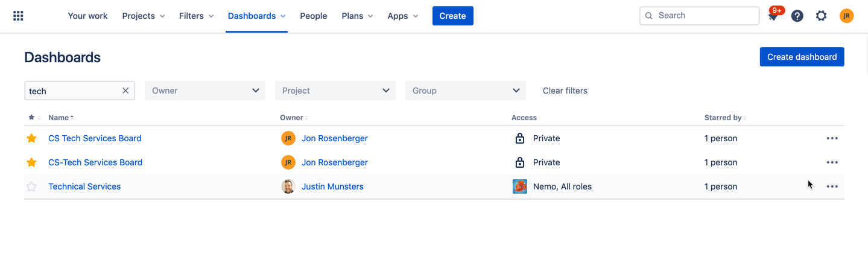Star the Technical Services dashboard

[31, 186]
